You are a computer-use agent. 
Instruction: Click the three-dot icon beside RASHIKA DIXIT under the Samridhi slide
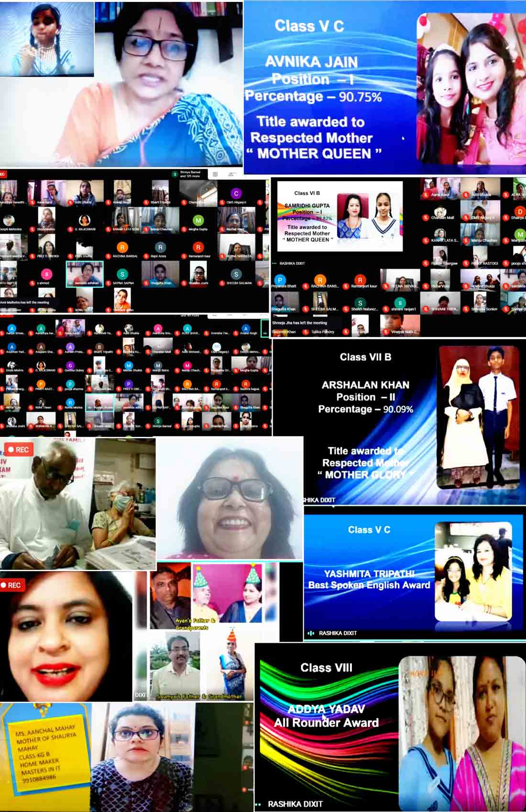pyautogui.click(x=274, y=263)
